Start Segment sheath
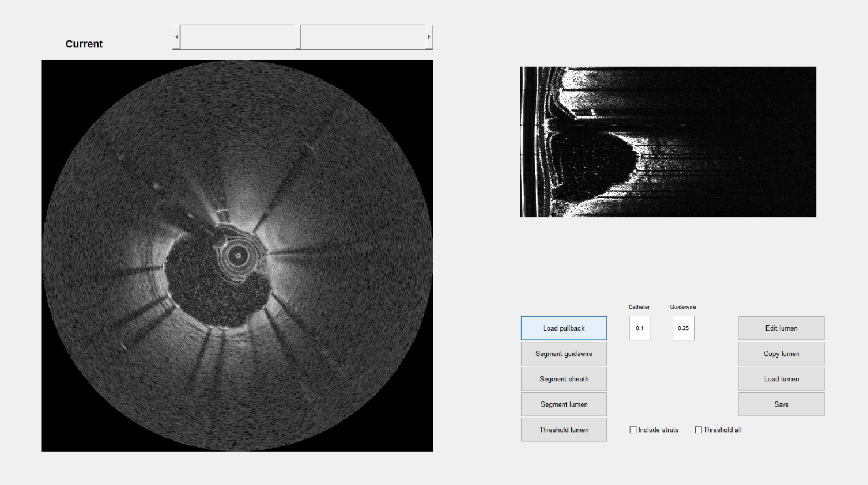868x485 pixels. [x=564, y=379]
